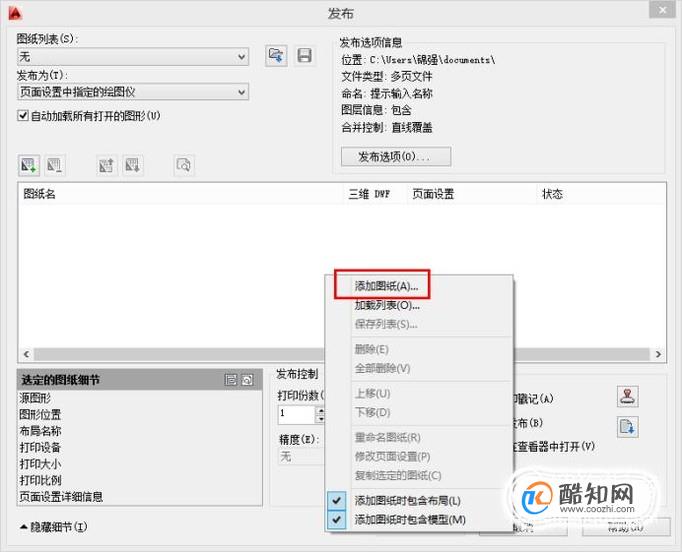682x552 pixels.
Task: Click the preview sheet magnifier icon
Action: 184,165
